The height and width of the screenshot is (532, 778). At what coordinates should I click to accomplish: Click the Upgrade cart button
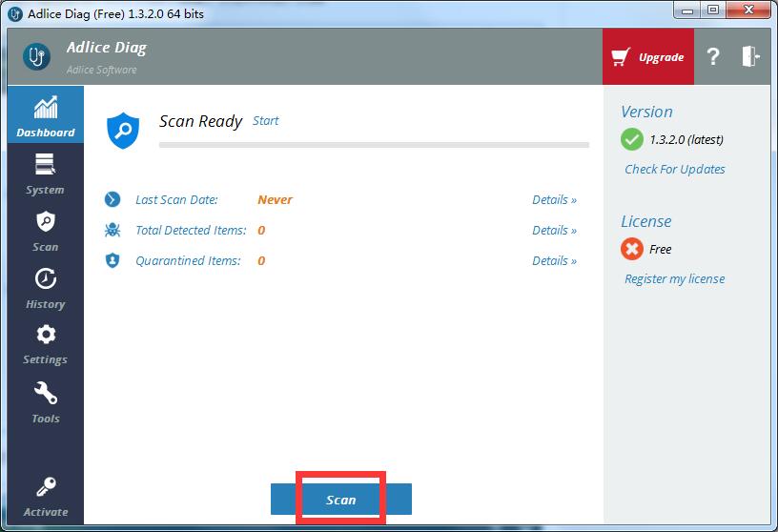pyautogui.click(x=648, y=56)
